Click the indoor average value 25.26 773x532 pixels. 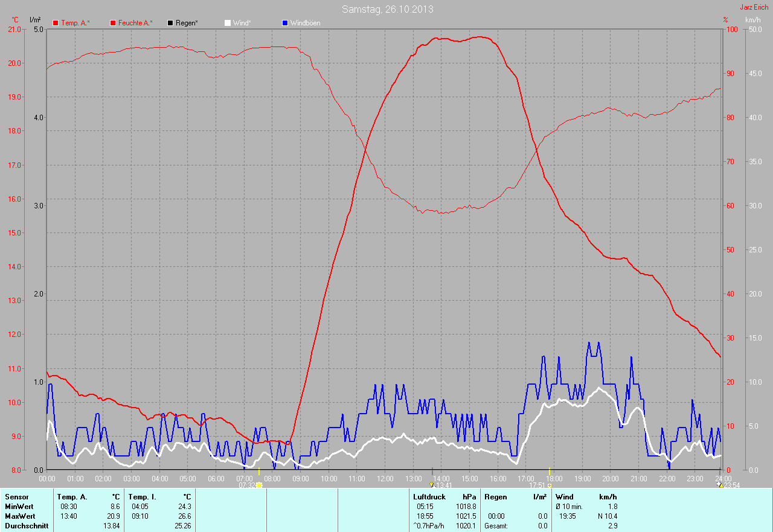click(x=182, y=526)
